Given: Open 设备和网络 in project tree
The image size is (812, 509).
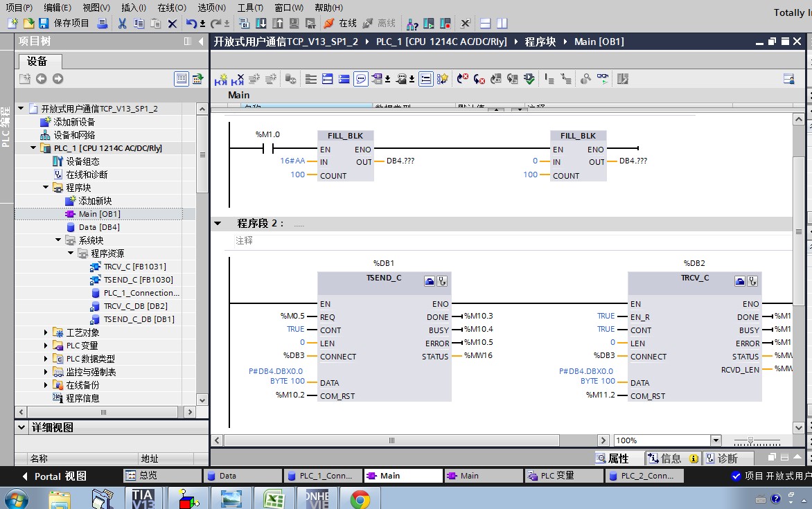Looking at the screenshot, I should click(x=75, y=135).
